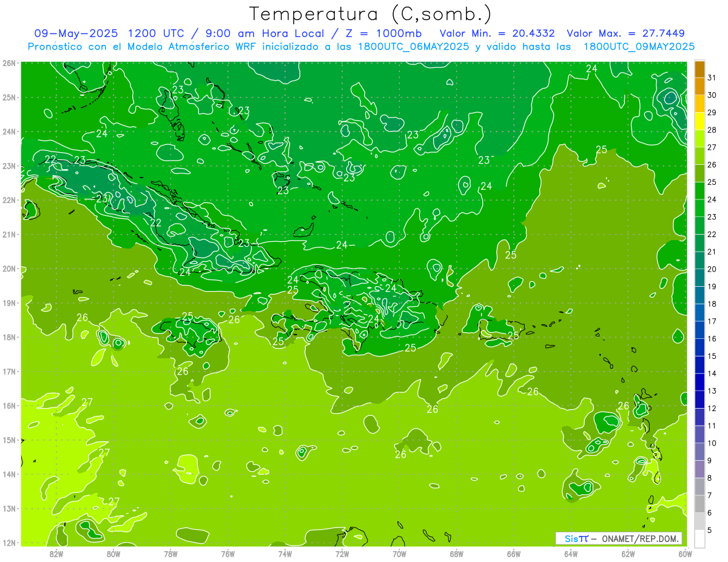The width and height of the screenshot is (728, 562).
Task: Click the title "Temperatura (C,somb.)"
Action: pos(371,13)
